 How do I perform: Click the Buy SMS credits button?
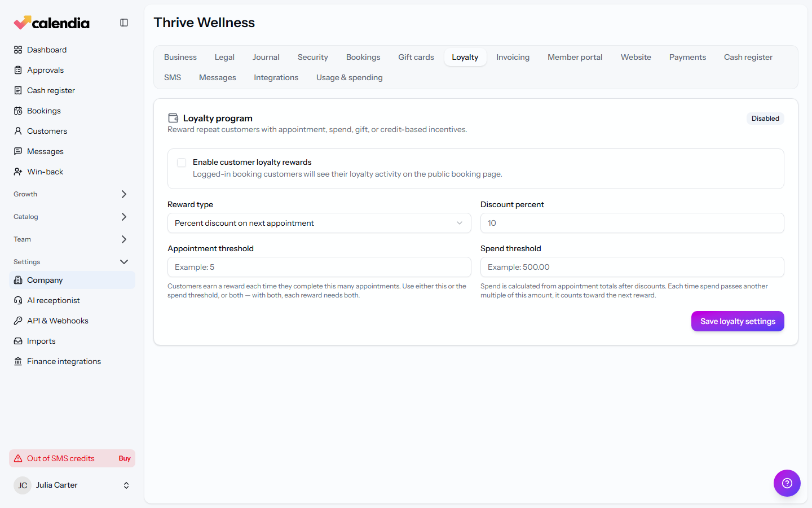tap(125, 458)
